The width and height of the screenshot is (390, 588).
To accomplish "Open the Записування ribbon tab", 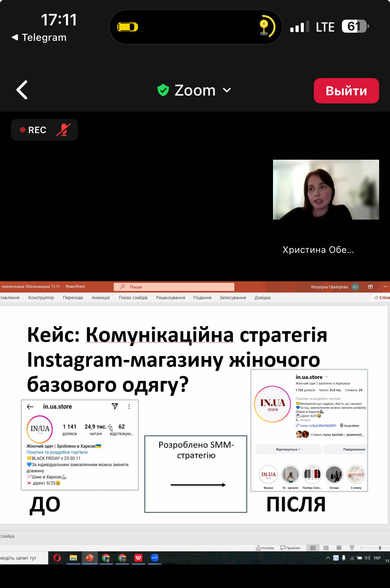I will 232,298.
